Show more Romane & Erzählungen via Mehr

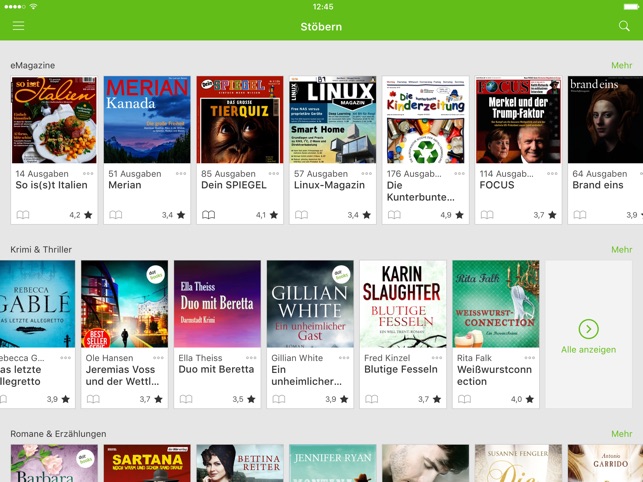(622, 434)
